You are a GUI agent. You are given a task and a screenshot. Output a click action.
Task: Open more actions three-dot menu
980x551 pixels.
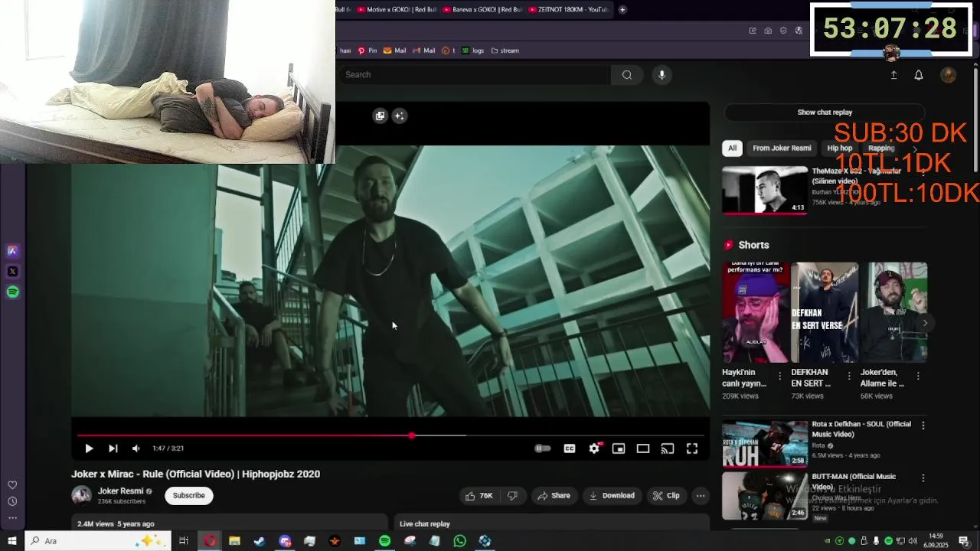click(701, 496)
